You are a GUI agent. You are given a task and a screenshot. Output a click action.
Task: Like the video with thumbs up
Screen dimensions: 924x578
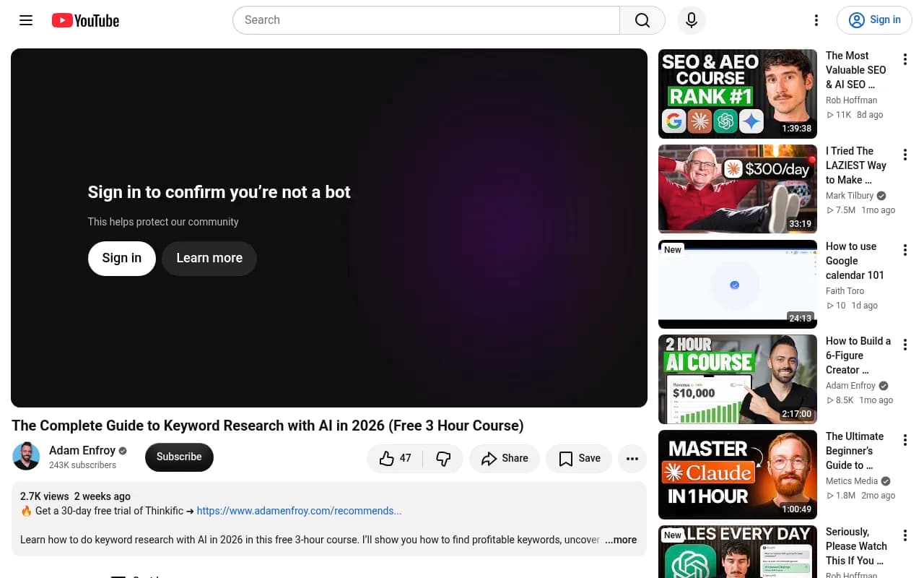click(x=396, y=458)
